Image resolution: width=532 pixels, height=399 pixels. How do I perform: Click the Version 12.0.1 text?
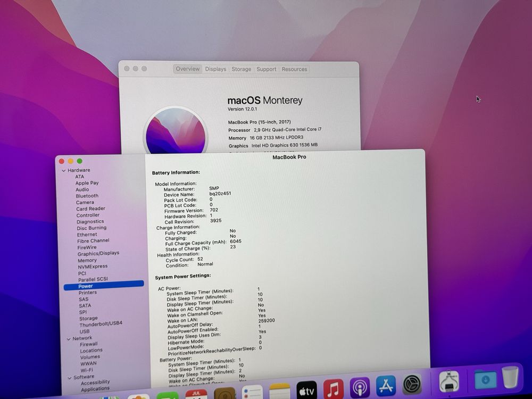242,109
